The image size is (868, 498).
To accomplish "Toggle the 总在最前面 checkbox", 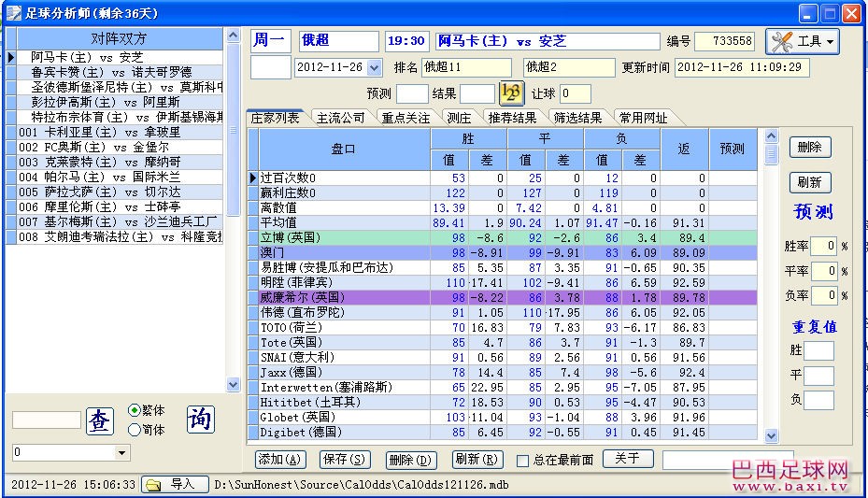I will point(522,461).
